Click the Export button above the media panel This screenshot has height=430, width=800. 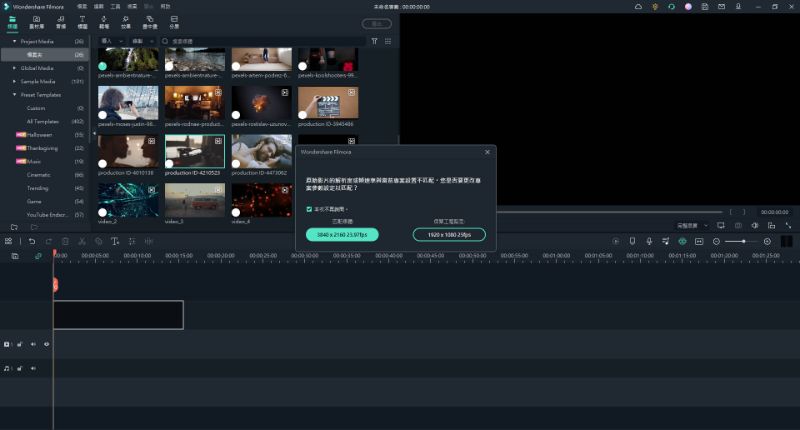pyautogui.click(x=377, y=23)
